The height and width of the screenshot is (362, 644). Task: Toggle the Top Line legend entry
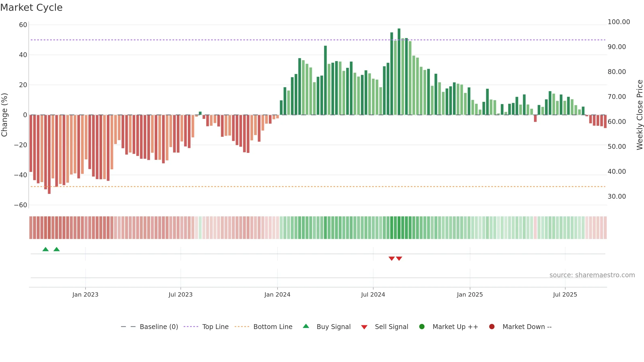pyautogui.click(x=206, y=327)
